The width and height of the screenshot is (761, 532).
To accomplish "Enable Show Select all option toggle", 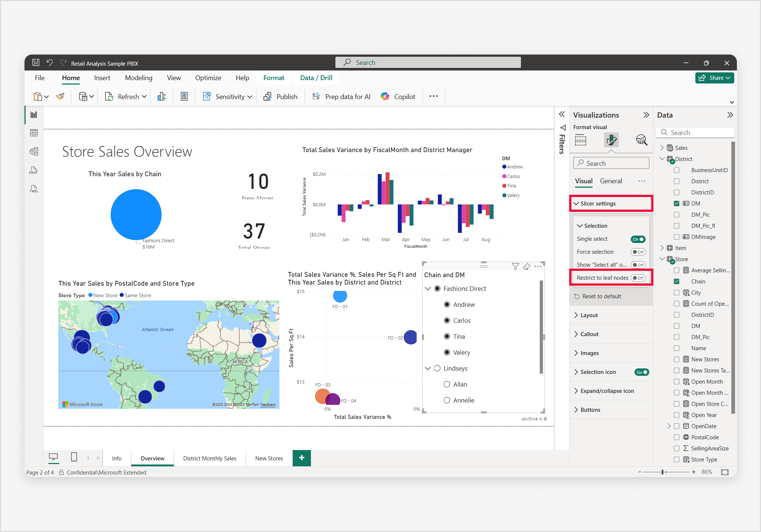I will coord(638,265).
